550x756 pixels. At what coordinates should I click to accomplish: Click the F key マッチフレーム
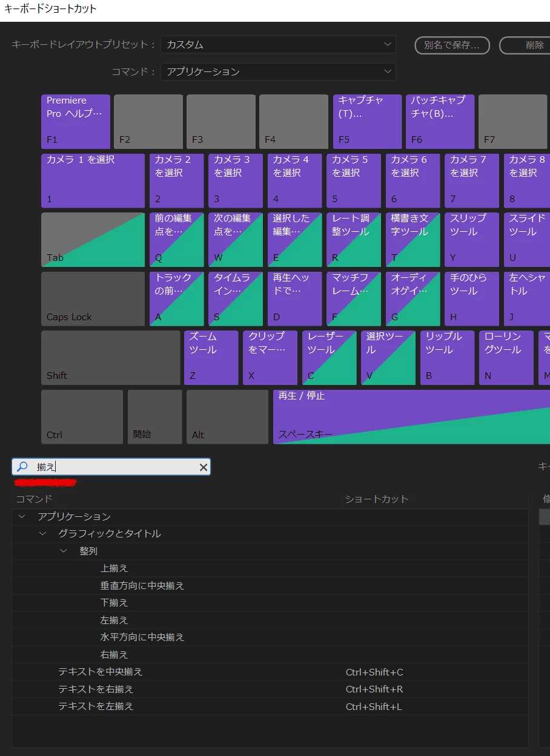(354, 299)
